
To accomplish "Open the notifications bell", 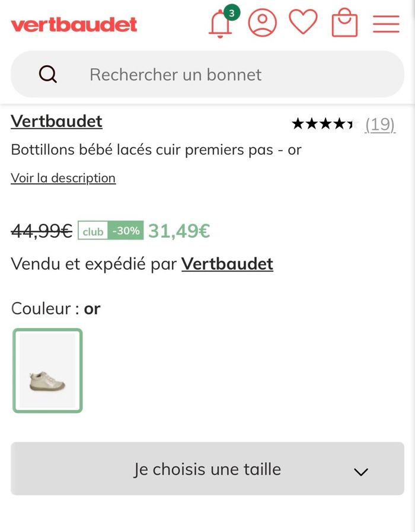I will tap(220, 24).
